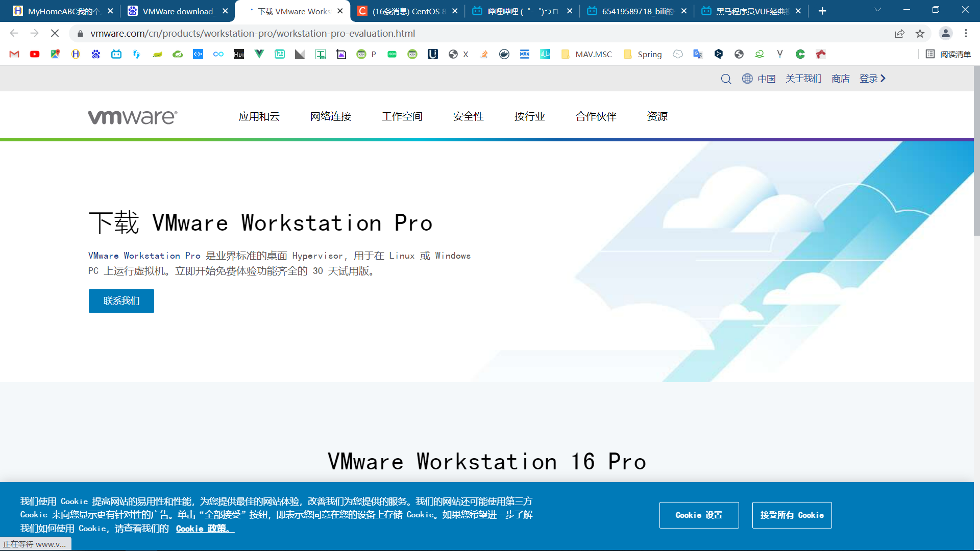
Task: Open the Google Maps bookmark icon
Action: point(55,54)
